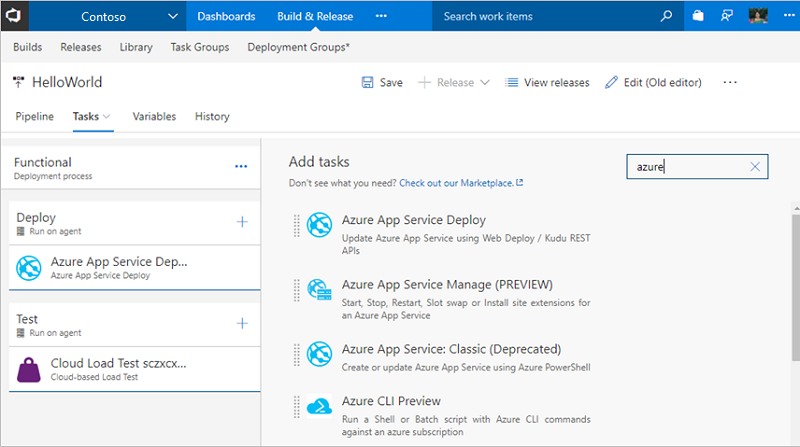The image size is (800, 447).
Task: Open the team rooms chat icon
Action: click(x=727, y=16)
